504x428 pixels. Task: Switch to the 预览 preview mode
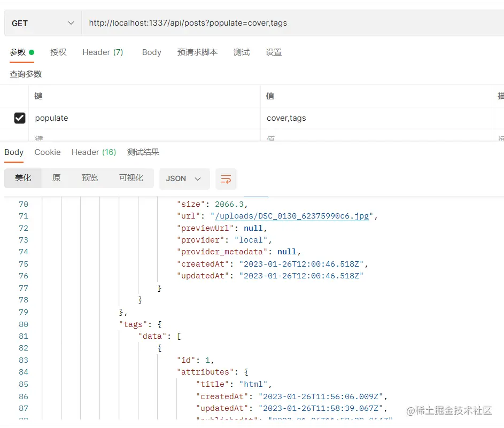[89, 177]
